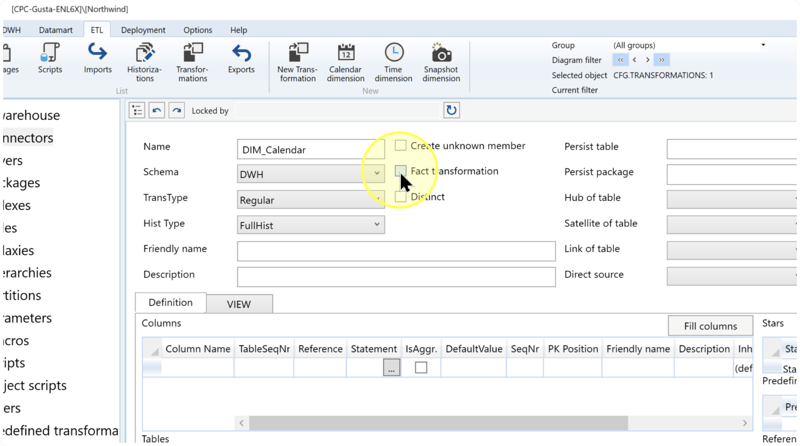800x446 pixels.
Task: Click the tree list icon in editor toolbar
Action: tap(137, 110)
